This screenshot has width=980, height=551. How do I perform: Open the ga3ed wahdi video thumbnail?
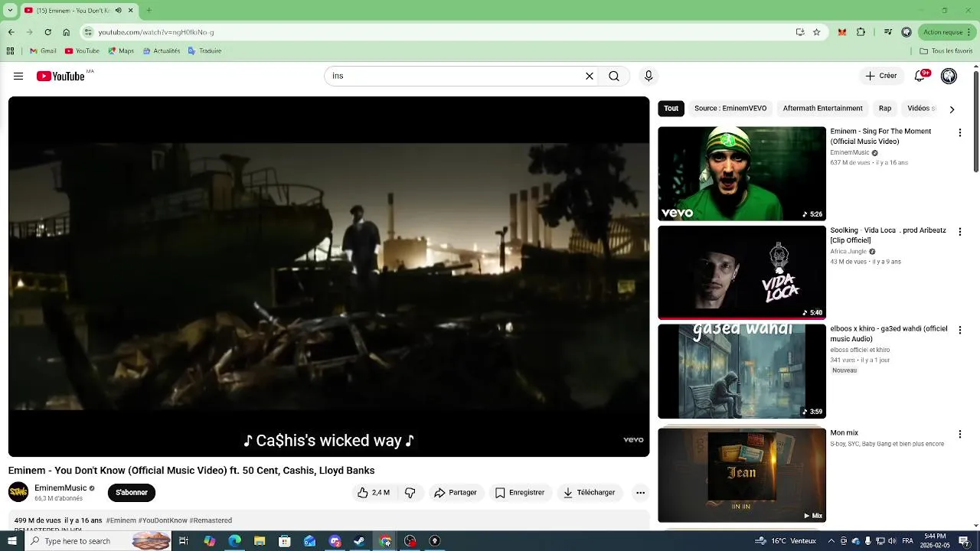pyautogui.click(x=742, y=371)
